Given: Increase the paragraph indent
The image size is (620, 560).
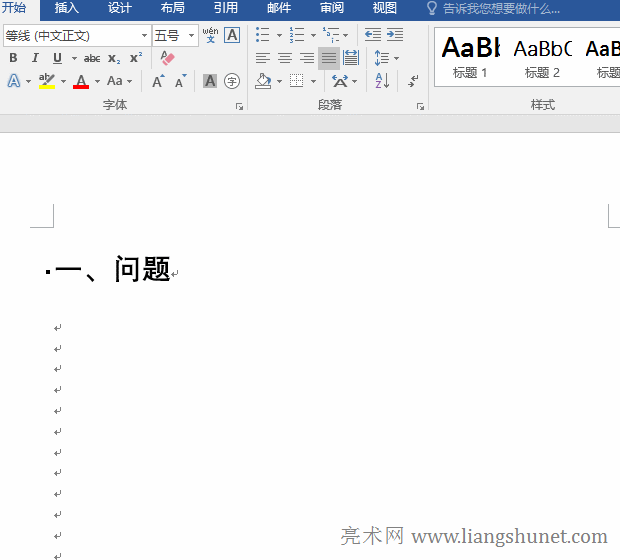Looking at the screenshot, I should (x=395, y=35).
